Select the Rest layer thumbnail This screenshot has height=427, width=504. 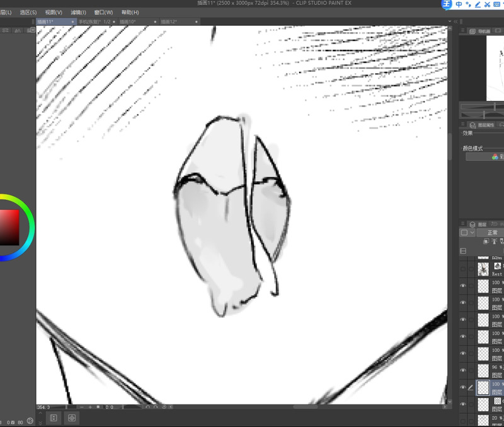click(x=483, y=269)
